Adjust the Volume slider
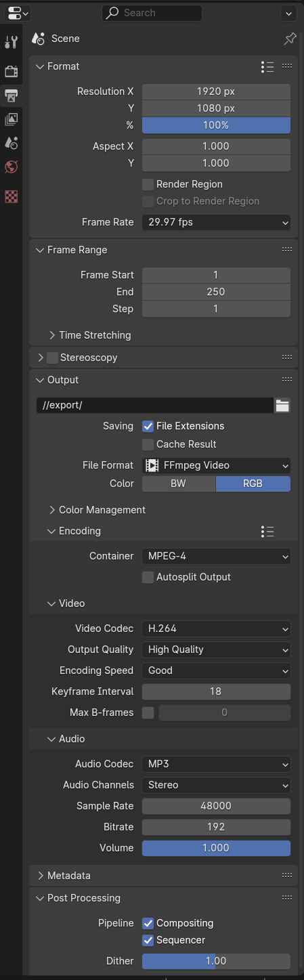 coord(216,848)
